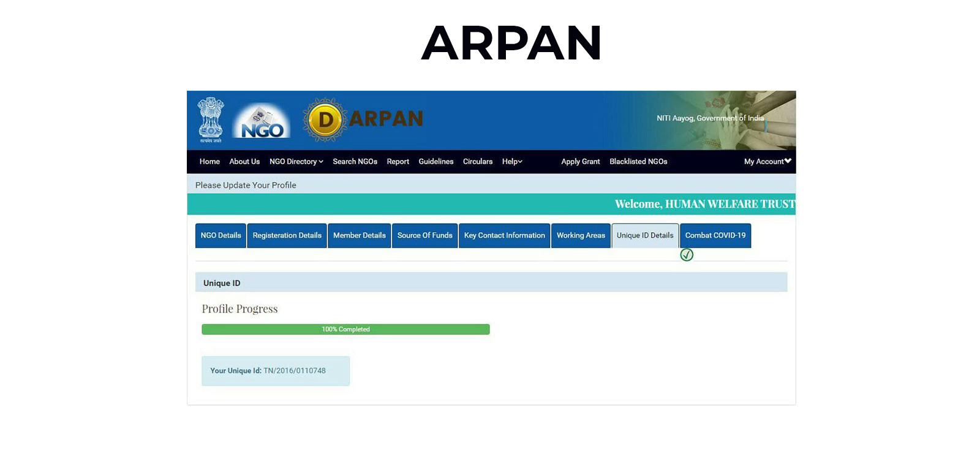Expand the My Account dropdown

coord(767,162)
